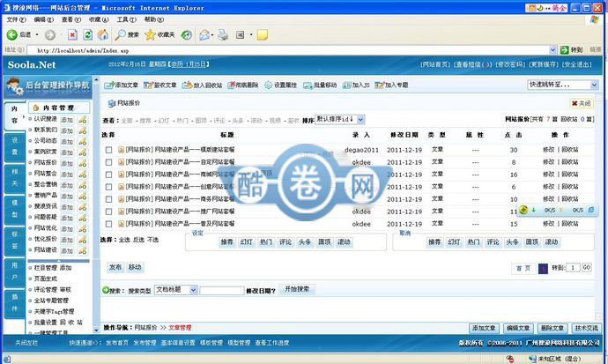This screenshot has width=608, height=364.
Task: Click the 更新缓存 link
Action: (x=544, y=64)
